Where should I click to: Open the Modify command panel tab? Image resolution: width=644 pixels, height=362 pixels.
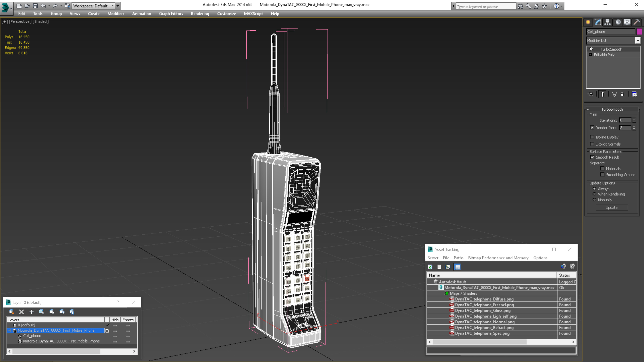(x=598, y=22)
